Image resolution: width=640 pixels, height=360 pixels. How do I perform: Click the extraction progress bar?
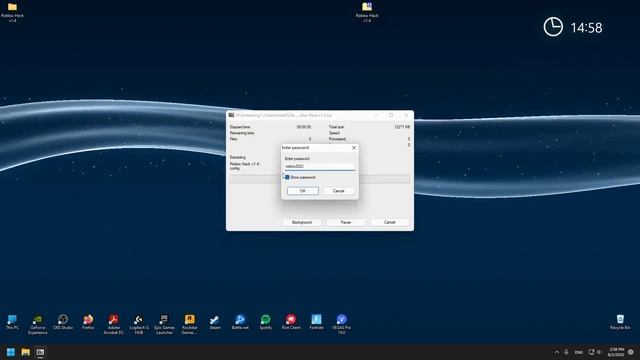320,179
